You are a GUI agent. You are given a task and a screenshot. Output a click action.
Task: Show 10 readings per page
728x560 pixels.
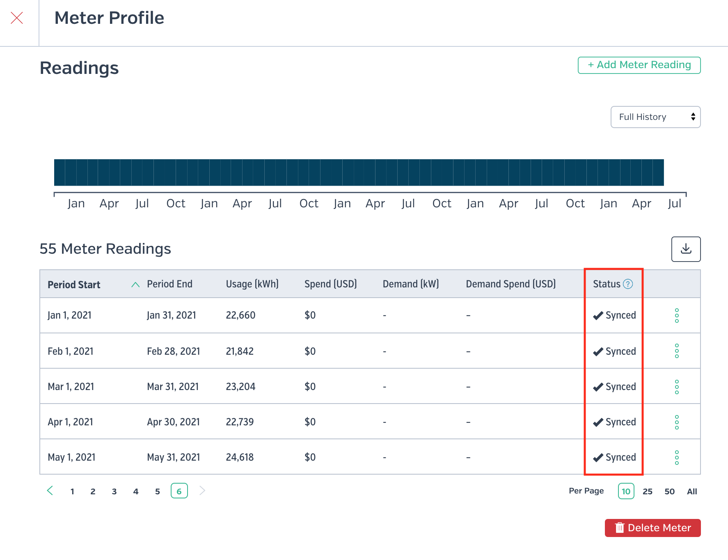click(626, 491)
